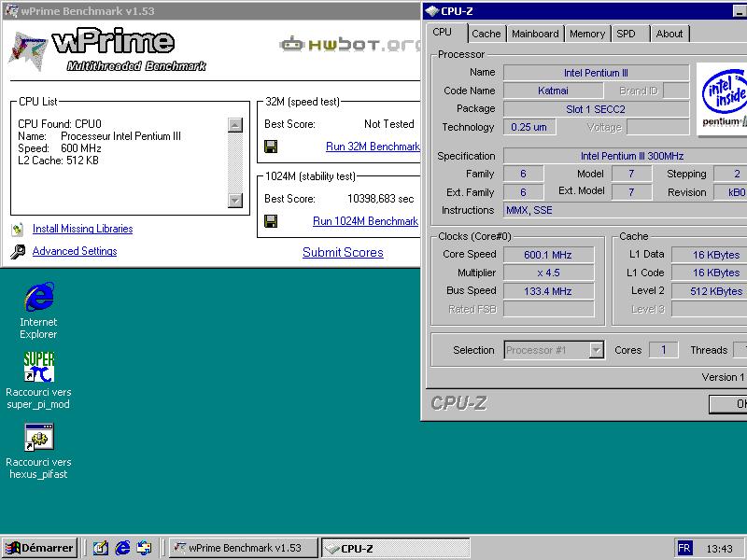Click CPU List scroll down arrow
The image size is (747, 560).
(x=235, y=201)
